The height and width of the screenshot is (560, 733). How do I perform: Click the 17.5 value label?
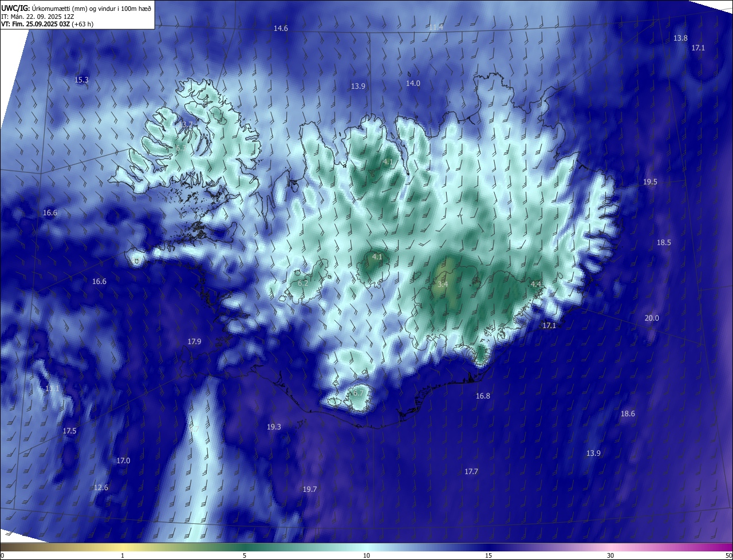pyautogui.click(x=69, y=431)
